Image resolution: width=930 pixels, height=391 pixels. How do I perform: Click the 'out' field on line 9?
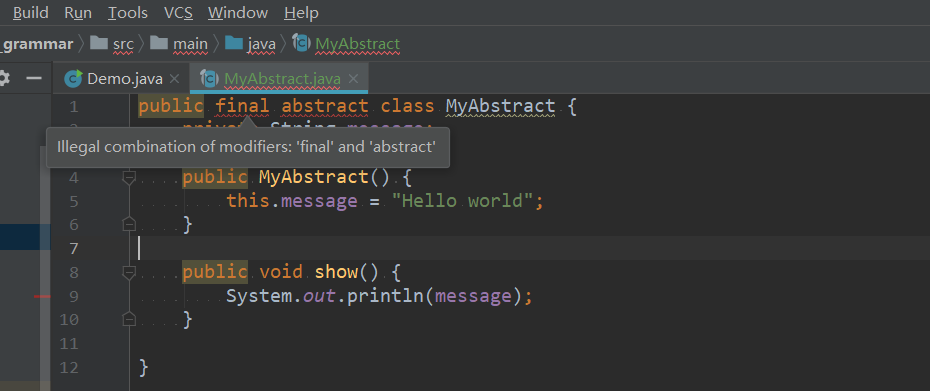click(319, 295)
